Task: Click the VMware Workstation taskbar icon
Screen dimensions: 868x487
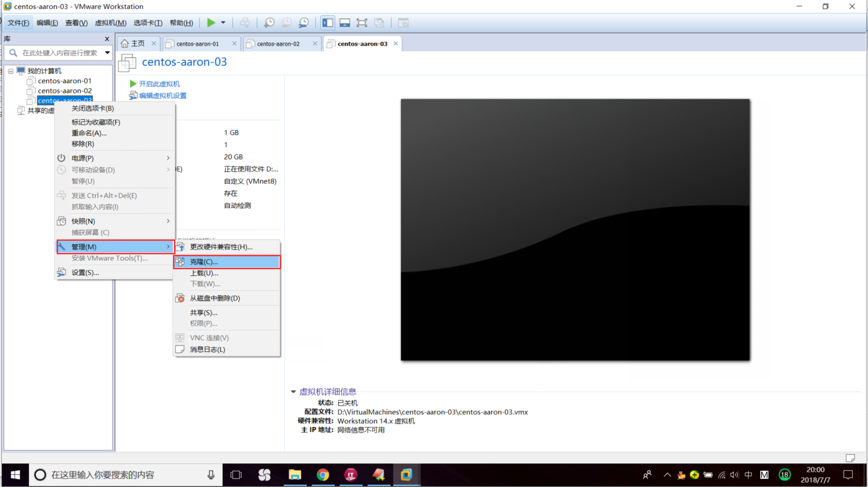Action: point(407,475)
